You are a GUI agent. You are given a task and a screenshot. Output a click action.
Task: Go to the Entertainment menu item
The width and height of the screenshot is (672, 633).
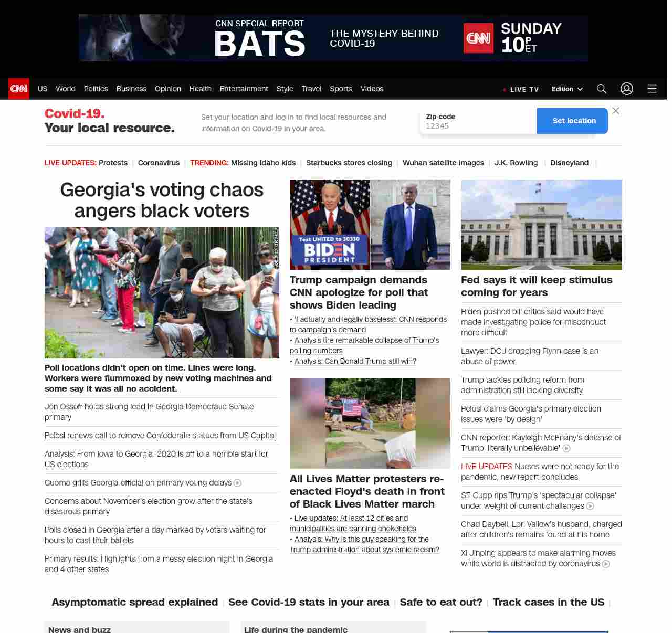click(x=244, y=89)
